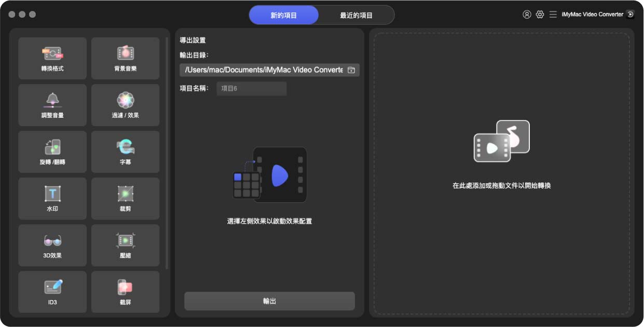The height and width of the screenshot is (327, 644).
Task: Click the add media files icon
Action: [x=502, y=141]
